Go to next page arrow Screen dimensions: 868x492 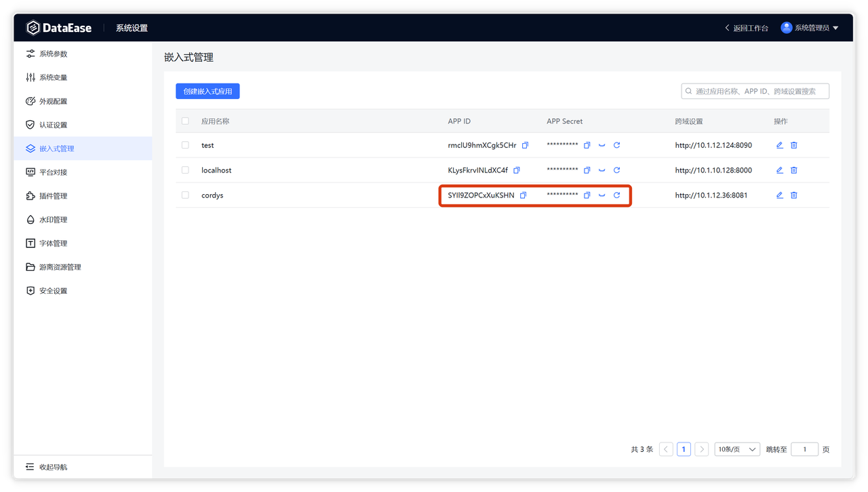[x=702, y=449]
